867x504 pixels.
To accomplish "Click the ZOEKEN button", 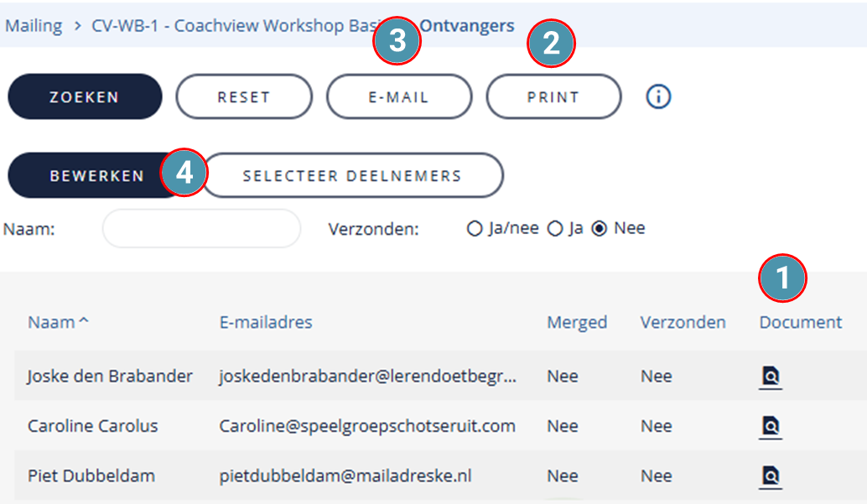I will pyautogui.click(x=85, y=96).
